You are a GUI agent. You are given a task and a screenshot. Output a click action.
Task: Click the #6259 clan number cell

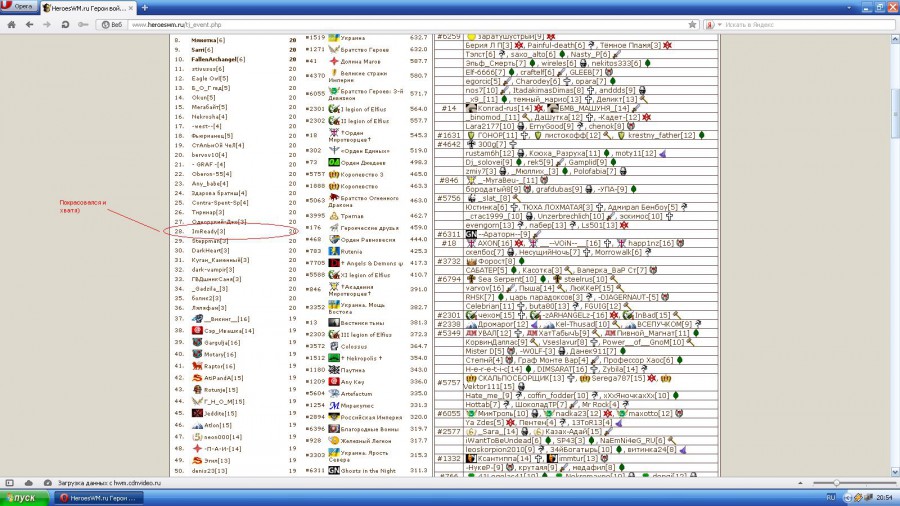[448, 36]
